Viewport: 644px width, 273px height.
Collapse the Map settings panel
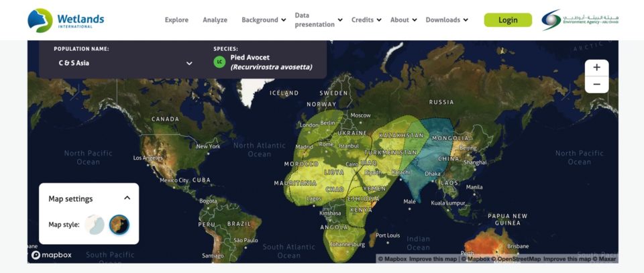point(127,198)
